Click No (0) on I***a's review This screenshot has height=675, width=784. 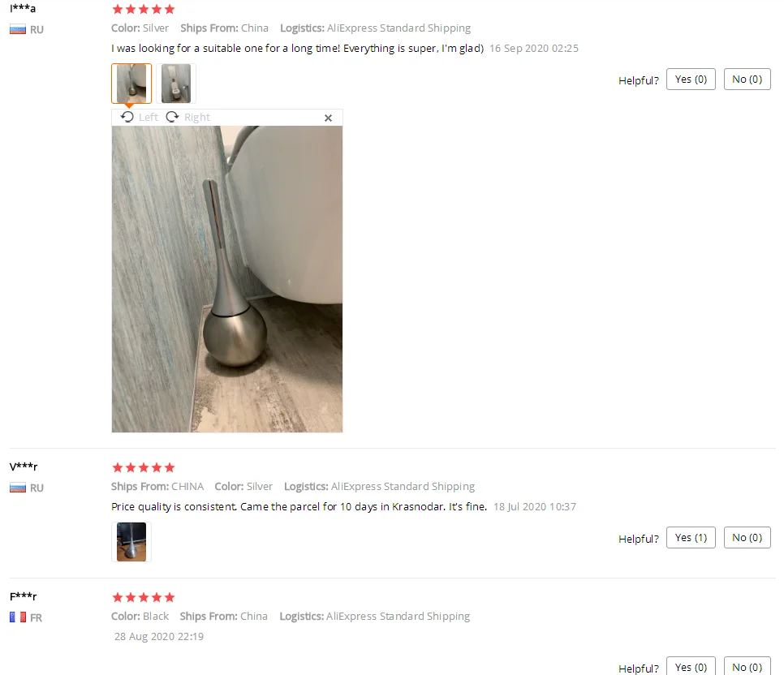point(747,79)
